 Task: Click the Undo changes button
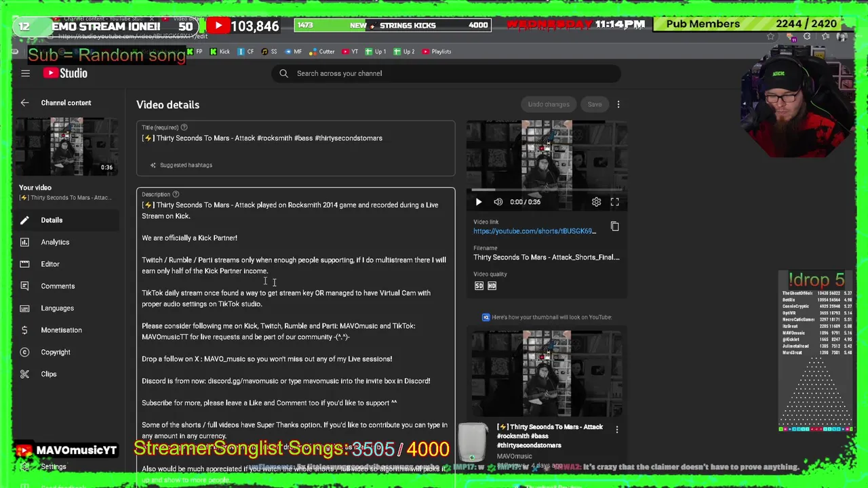pyautogui.click(x=549, y=104)
